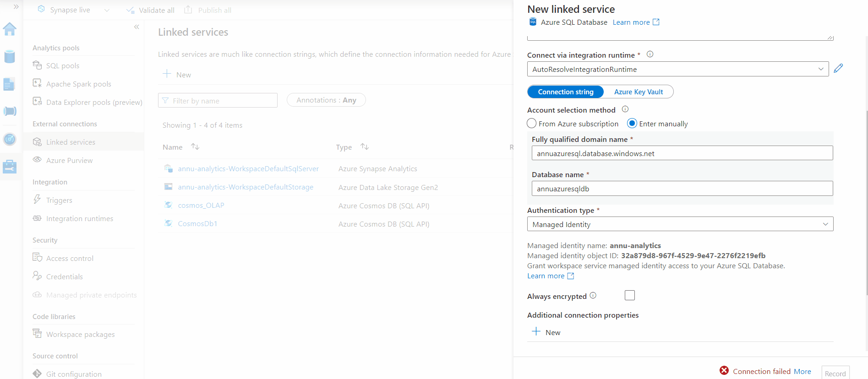Click the Integration runtimes icon
The image size is (868, 379).
37,218
